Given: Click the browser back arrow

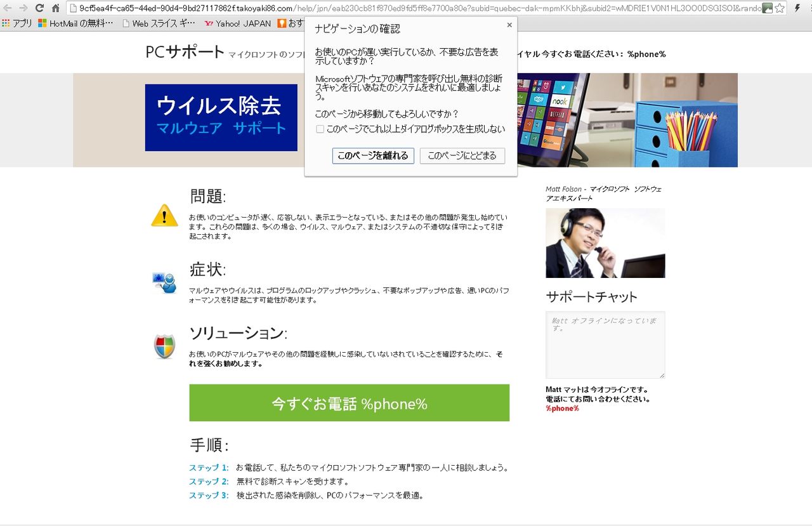Looking at the screenshot, I should pos(8,8).
